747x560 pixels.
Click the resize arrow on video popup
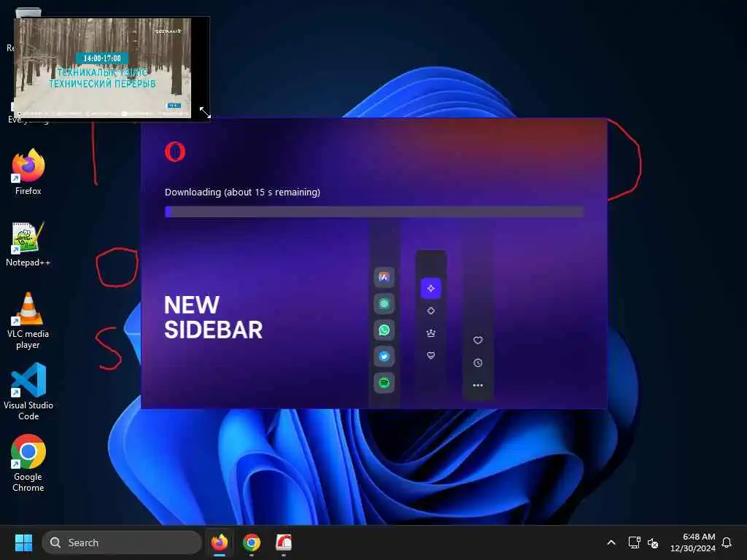205,112
